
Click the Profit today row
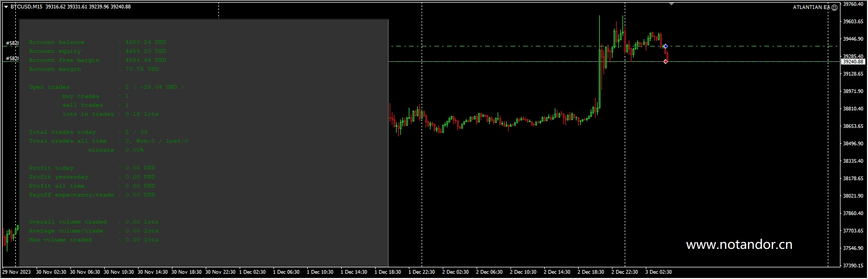click(92, 168)
